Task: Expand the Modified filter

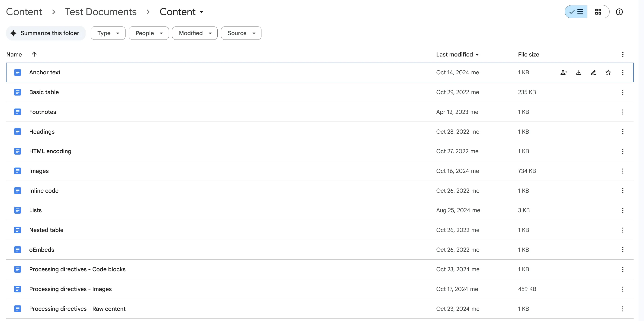Action: pos(194,33)
